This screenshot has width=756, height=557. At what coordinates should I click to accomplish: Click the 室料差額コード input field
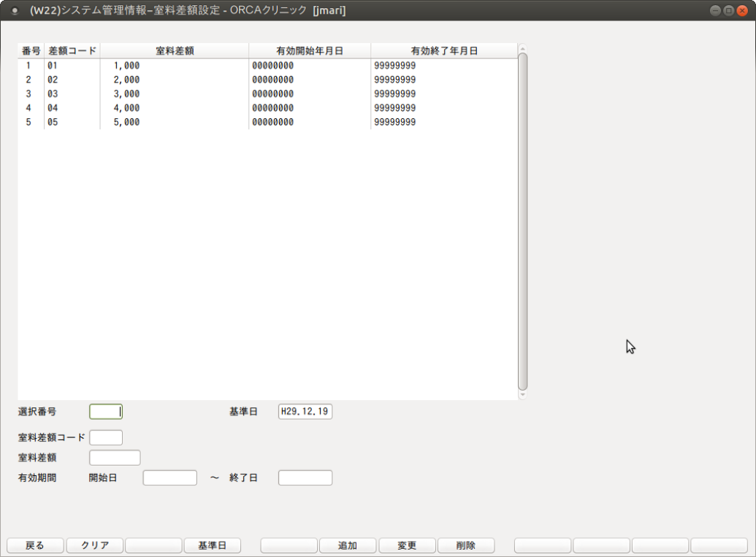pos(106,438)
